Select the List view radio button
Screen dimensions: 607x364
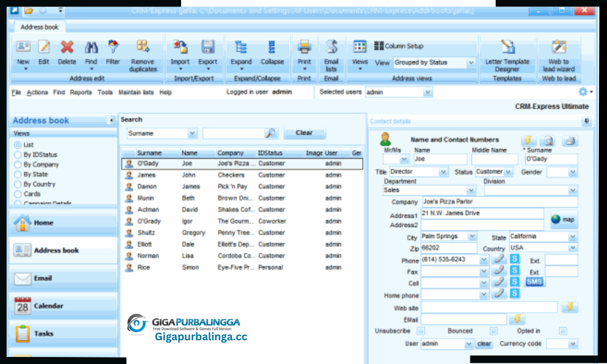click(x=17, y=145)
